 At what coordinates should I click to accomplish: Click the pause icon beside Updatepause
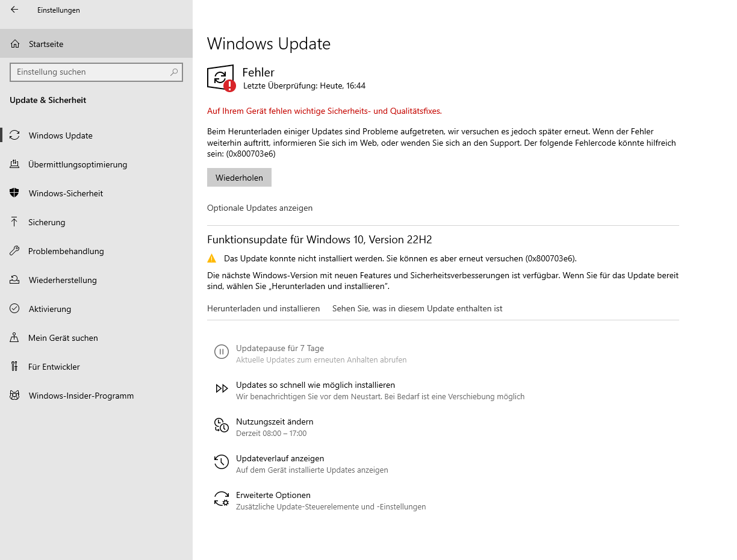pyautogui.click(x=222, y=352)
